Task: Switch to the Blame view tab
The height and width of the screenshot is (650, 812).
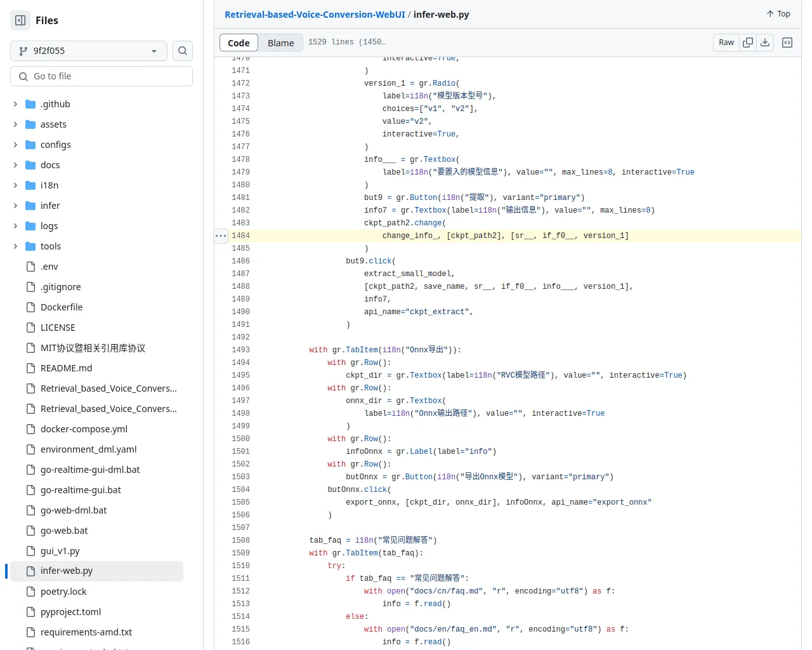Action: pos(280,43)
